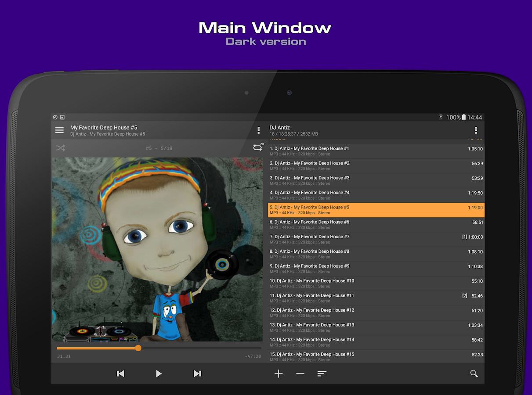Select track 15 My Favorite Deep House #15
532x395 pixels.
coord(376,356)
